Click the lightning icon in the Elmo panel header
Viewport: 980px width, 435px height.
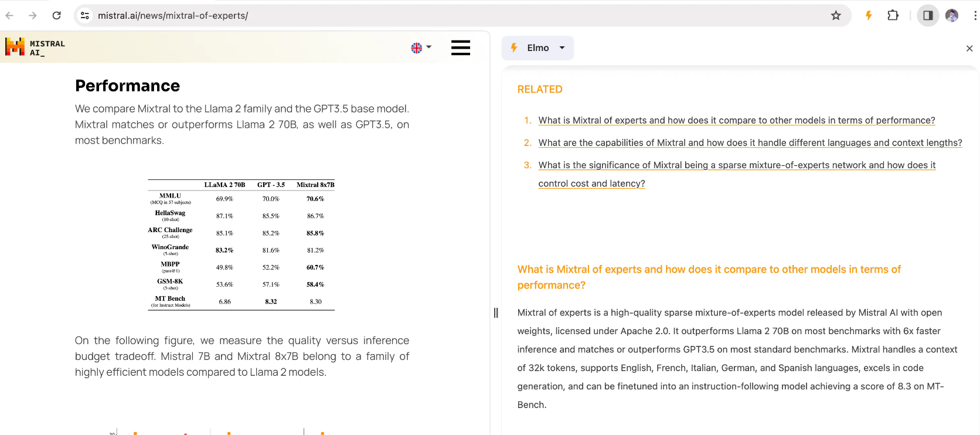(x=514, y=47)
